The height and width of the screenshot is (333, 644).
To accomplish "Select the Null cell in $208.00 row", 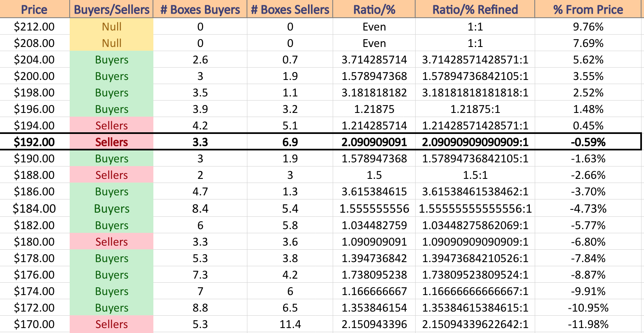I will tap(111, 43).
